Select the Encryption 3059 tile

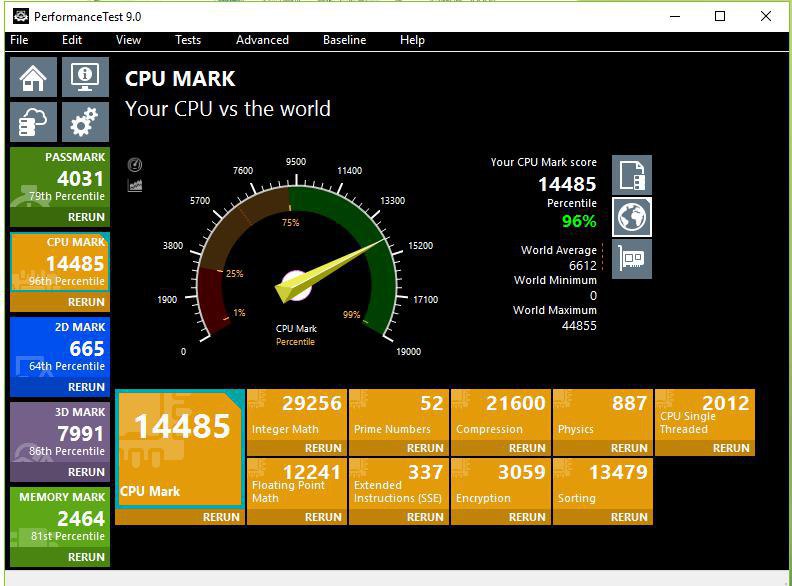(x=501, y=484)
